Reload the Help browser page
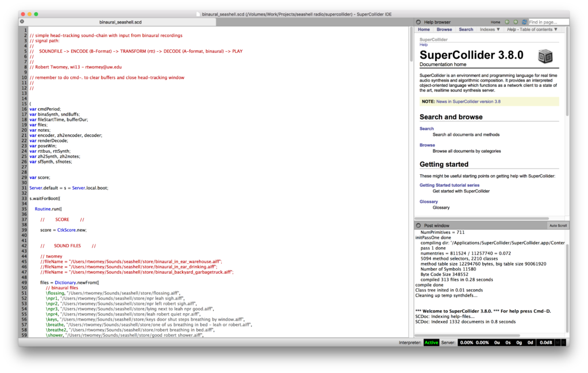The height and width of the screenshot is (373, 588). click(x=524, y=22)
